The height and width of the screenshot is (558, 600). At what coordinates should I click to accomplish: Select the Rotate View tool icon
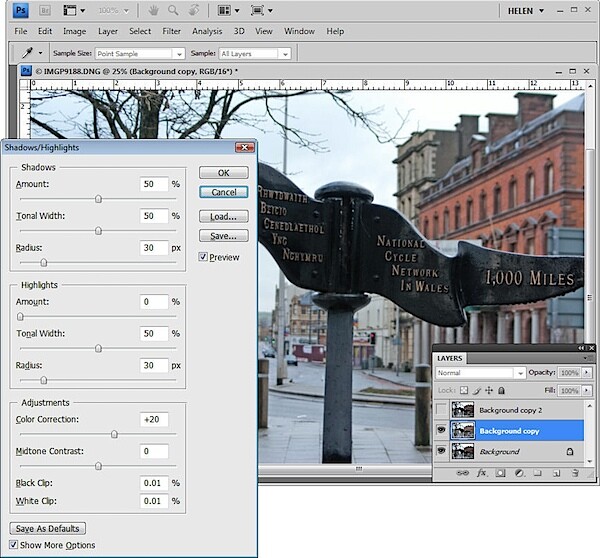pos(194,10)
